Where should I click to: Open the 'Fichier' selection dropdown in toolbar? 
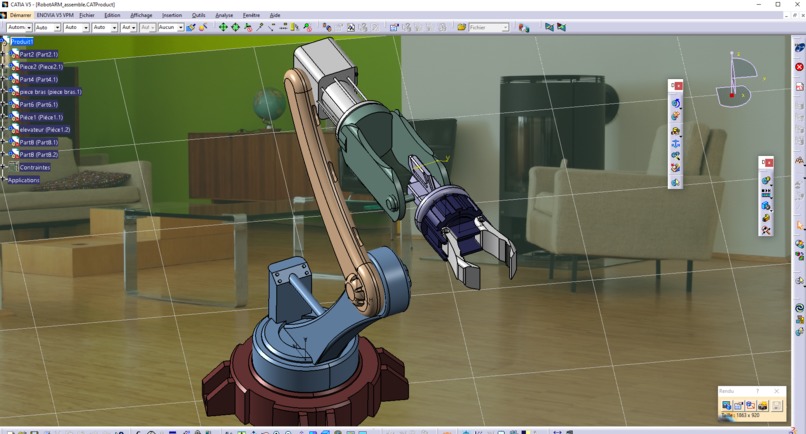(x=488, y=27)
